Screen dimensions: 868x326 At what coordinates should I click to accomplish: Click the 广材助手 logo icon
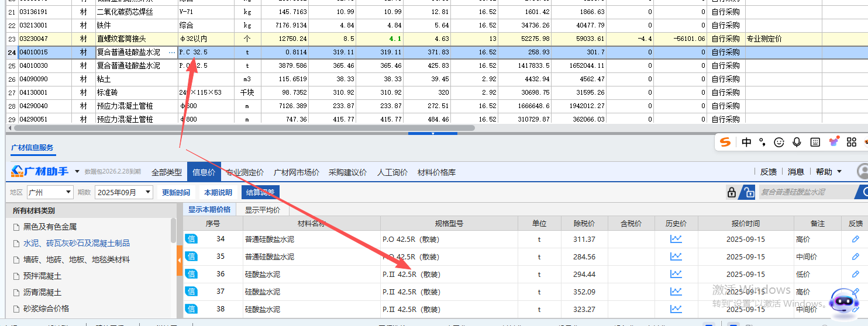coord(18,171)
